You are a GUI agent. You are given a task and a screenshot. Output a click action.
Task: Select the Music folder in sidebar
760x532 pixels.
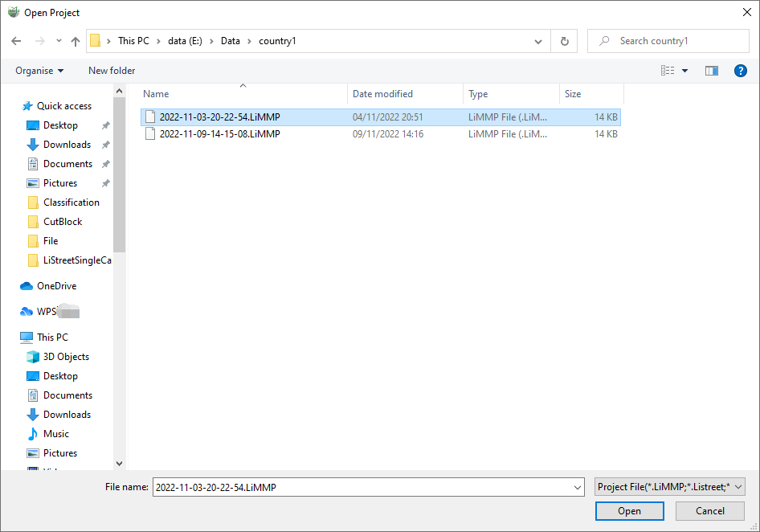(56, 434)
